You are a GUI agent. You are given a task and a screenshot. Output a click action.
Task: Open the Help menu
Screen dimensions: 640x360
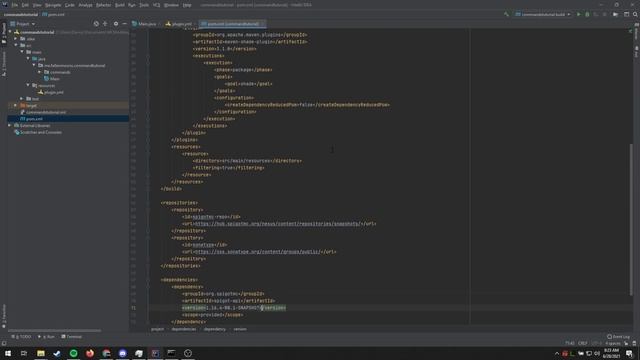pyautogui.click(x=187, y=5)
